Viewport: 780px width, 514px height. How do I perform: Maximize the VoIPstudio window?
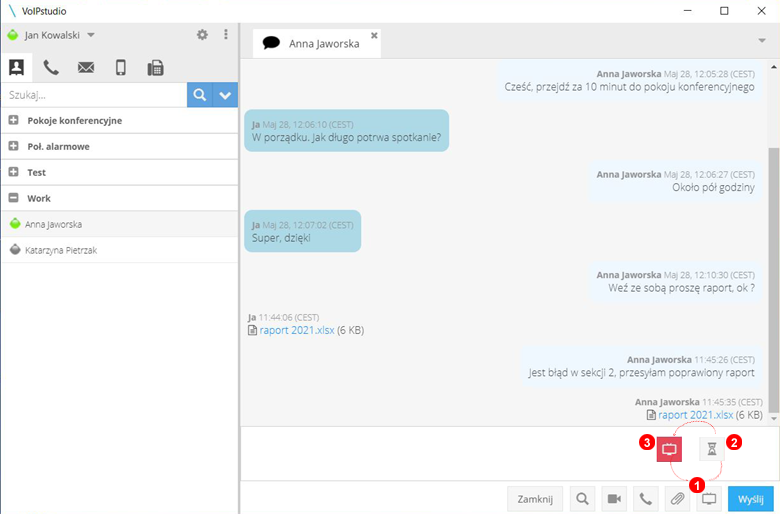724,11
